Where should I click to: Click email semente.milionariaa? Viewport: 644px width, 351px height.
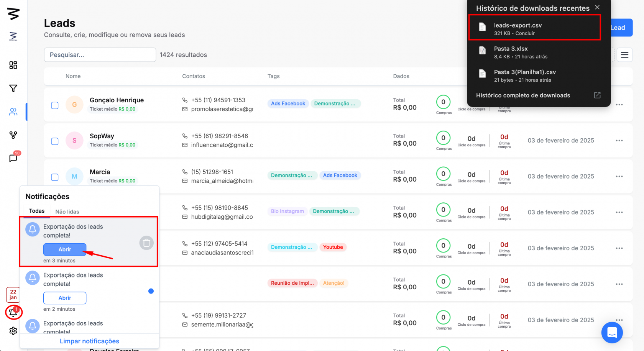[222, 325]
